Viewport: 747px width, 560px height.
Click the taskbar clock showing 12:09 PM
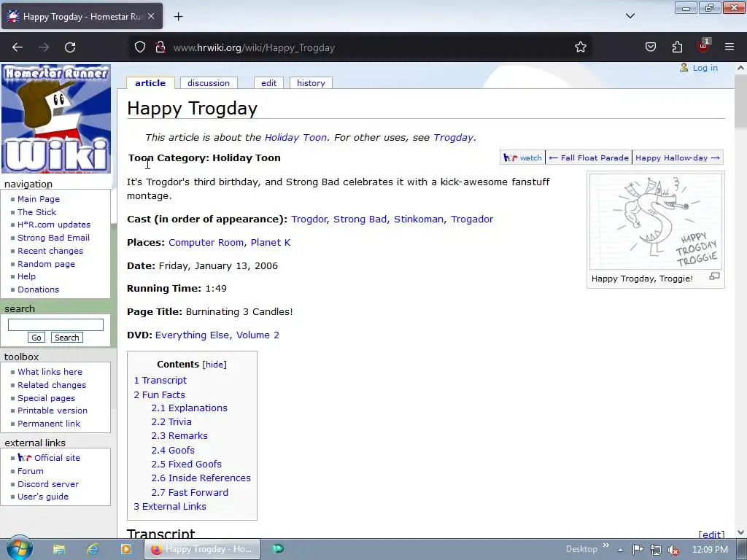(x=710, y=550)
